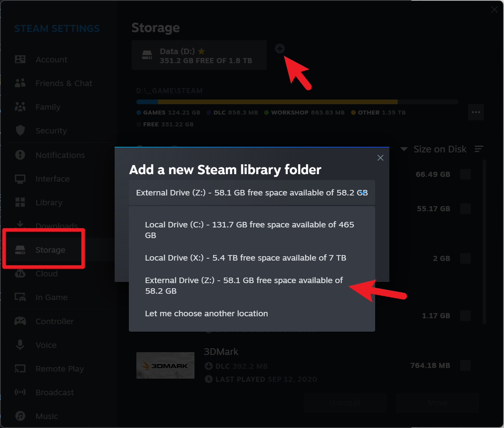Pick 'Let me choose another location' option
Viewport: 504px width, 428px height.
click(x=206, y=313)
